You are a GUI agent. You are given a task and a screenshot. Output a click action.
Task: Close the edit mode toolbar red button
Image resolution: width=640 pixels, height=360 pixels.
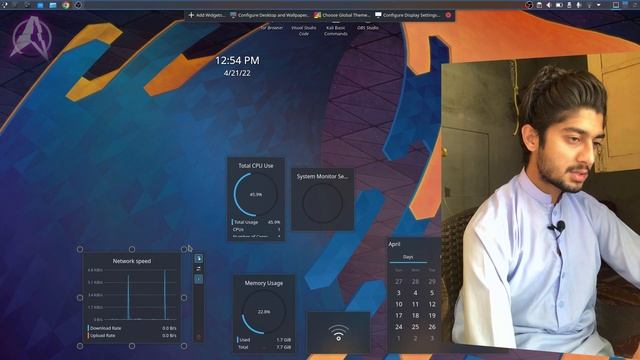point(448,15)
